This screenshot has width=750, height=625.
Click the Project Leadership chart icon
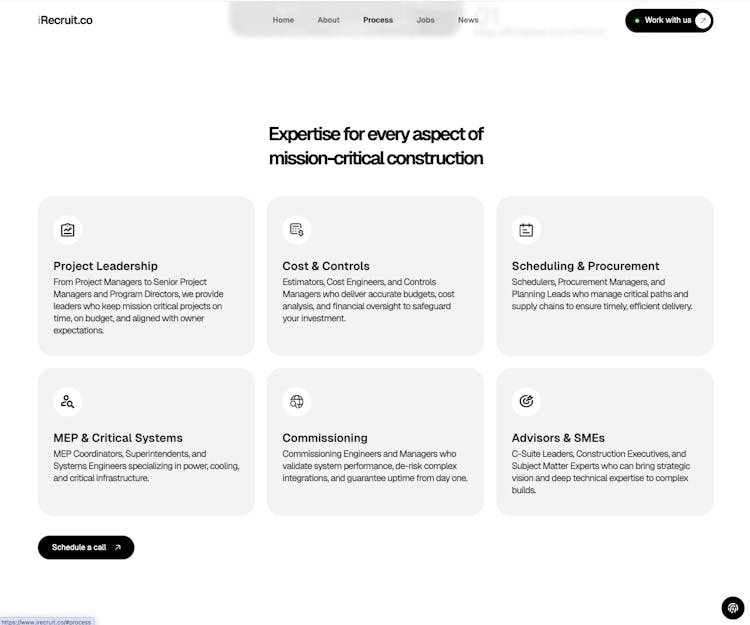[x=67, y=230]
